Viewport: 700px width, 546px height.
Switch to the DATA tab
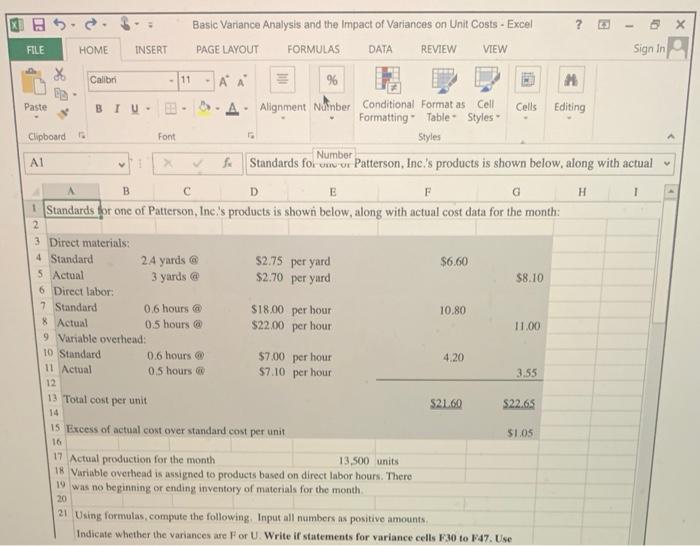[380, 49]
